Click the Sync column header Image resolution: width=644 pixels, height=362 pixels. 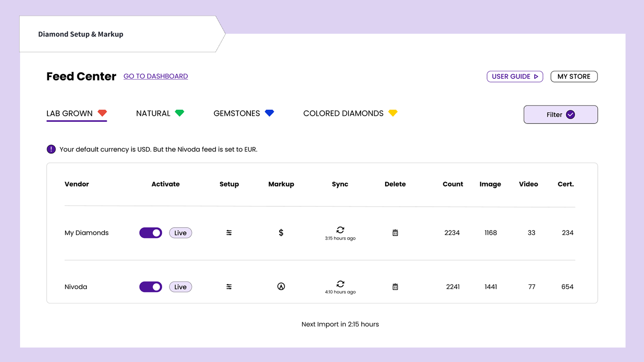340,184
